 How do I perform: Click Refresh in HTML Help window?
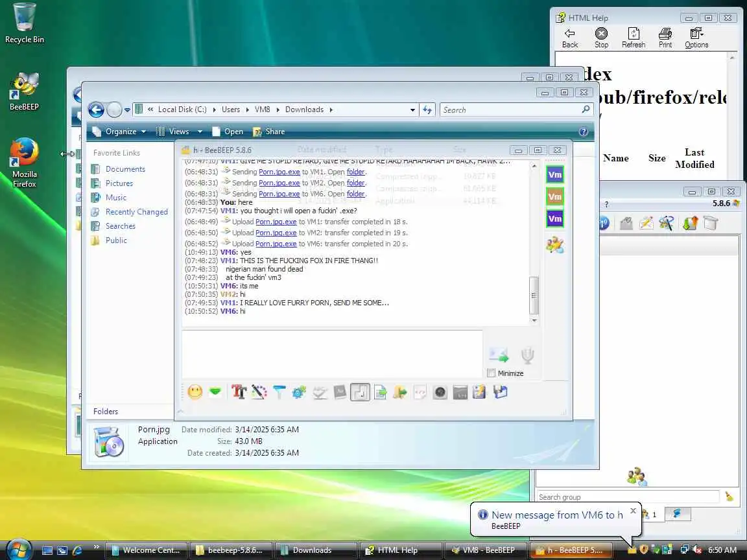tap(634, 38)
